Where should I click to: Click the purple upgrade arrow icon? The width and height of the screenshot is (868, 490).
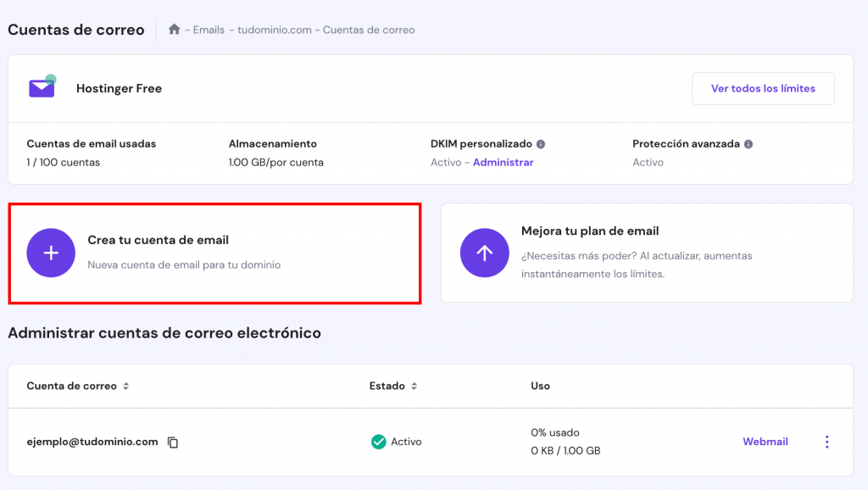[485, 253]
